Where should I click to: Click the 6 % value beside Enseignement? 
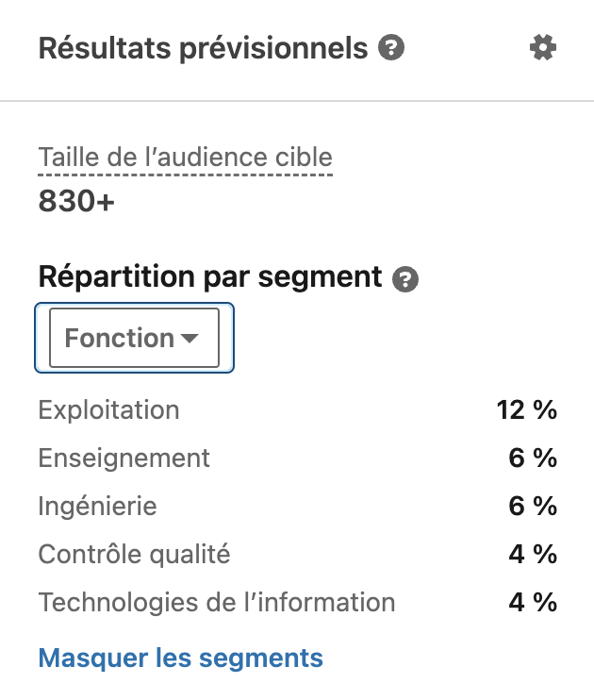coord(533,458)
